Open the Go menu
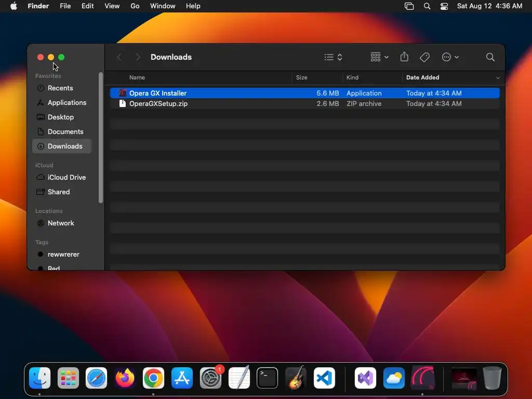 [135, 6]
